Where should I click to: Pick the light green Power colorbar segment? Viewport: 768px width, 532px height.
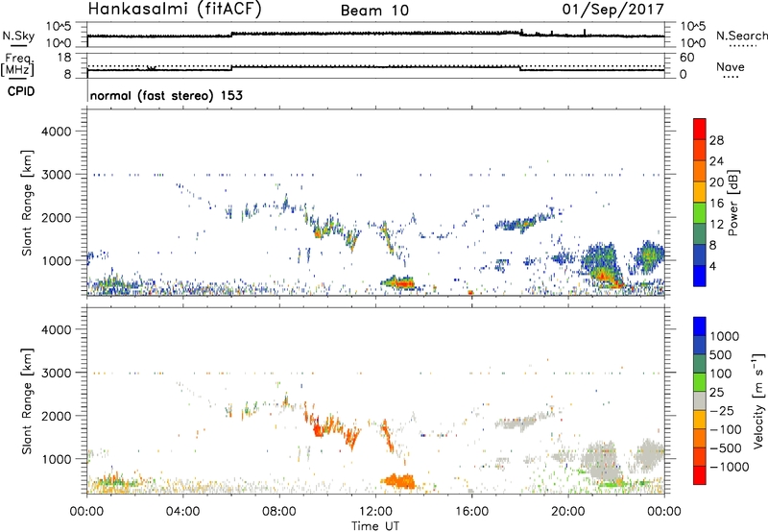pos(700,213)
